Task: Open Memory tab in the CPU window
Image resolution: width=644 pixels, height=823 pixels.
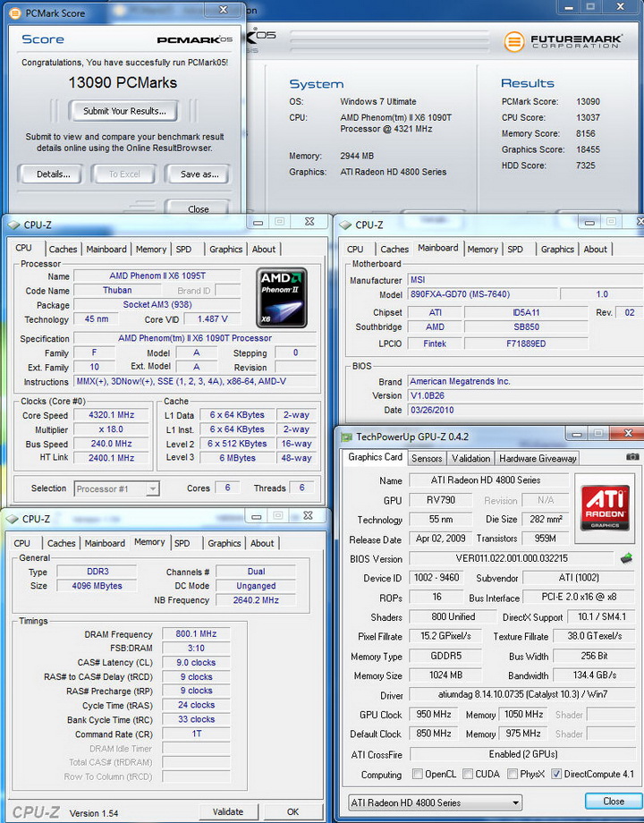Action: (151, 250)
